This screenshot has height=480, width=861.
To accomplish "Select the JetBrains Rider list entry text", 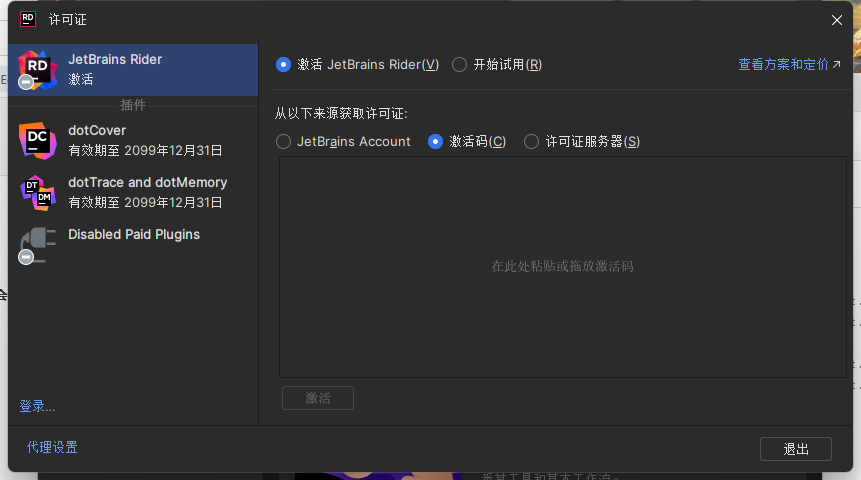I will [115, 59].
